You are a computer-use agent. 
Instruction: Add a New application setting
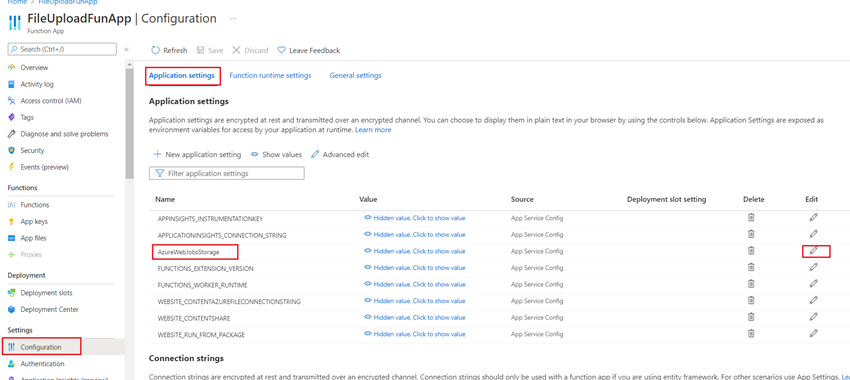[197, 154]
